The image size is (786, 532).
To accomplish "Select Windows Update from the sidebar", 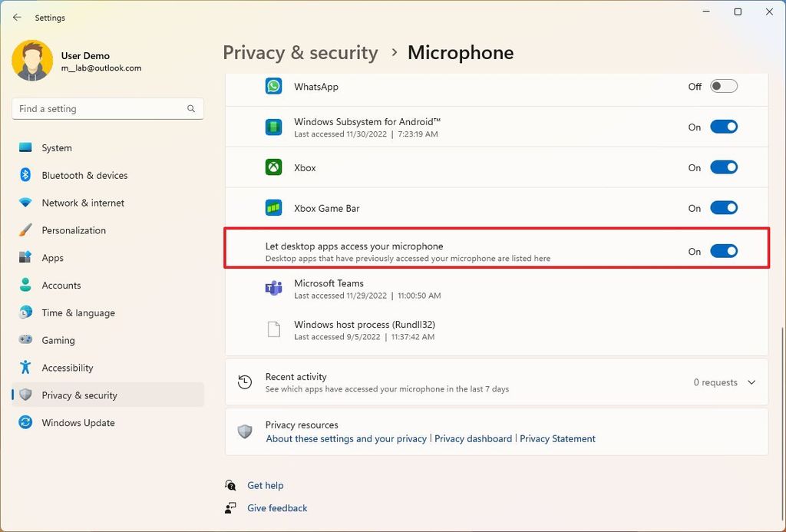I will point(78,423).
